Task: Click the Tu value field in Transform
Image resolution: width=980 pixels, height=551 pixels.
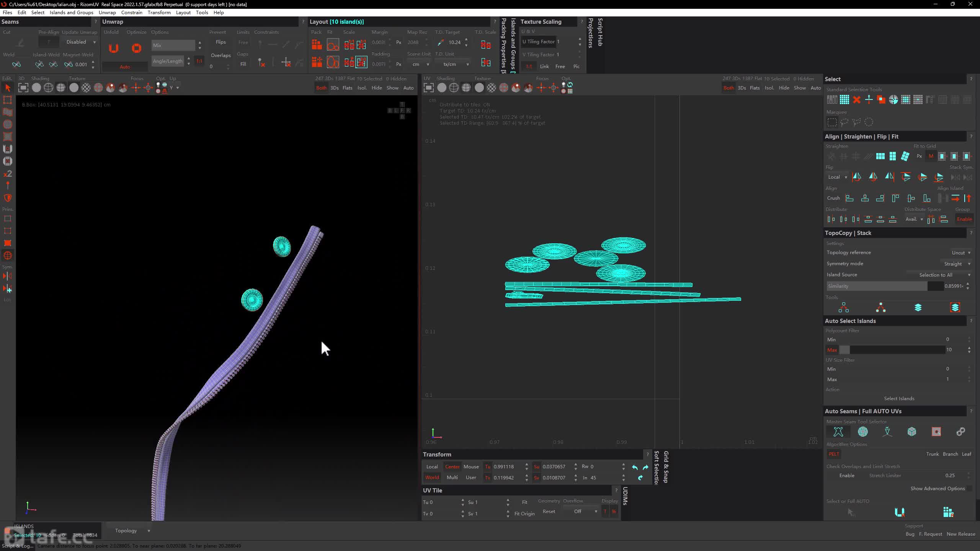Action: point(507,466)
